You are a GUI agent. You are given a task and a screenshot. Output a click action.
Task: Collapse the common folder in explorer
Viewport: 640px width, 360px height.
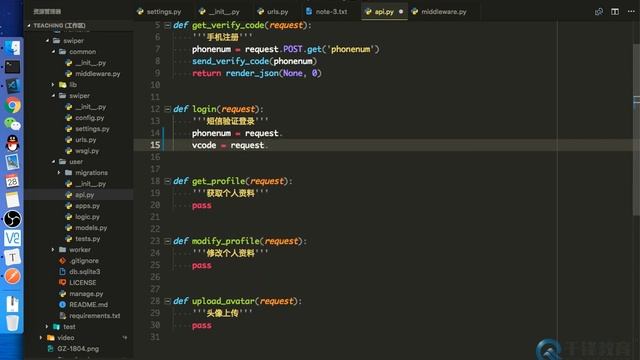[x=53, y=52]
